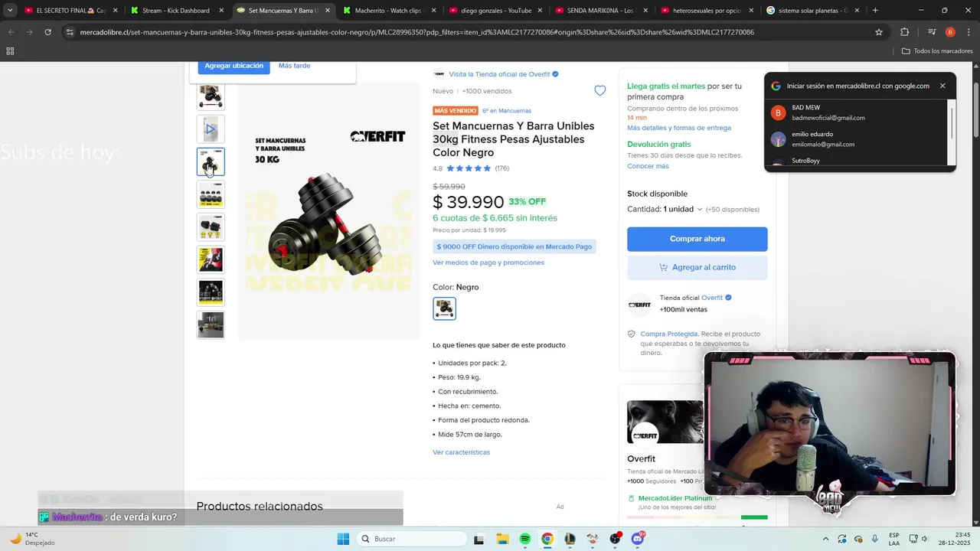Screen dimensions: 980x551
Task: Go back to the previous page
Action: coord(11,32)
